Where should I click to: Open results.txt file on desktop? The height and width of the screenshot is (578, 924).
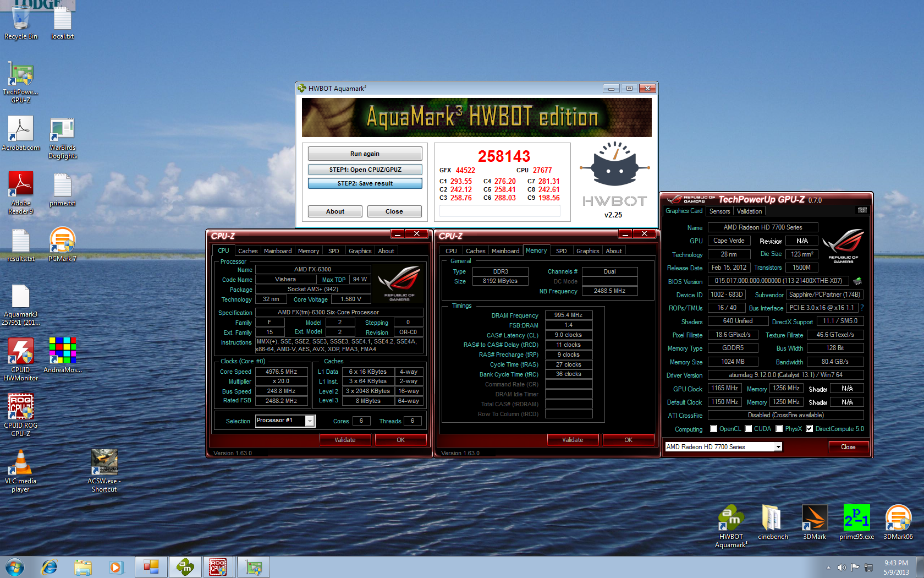click(21, 245)
